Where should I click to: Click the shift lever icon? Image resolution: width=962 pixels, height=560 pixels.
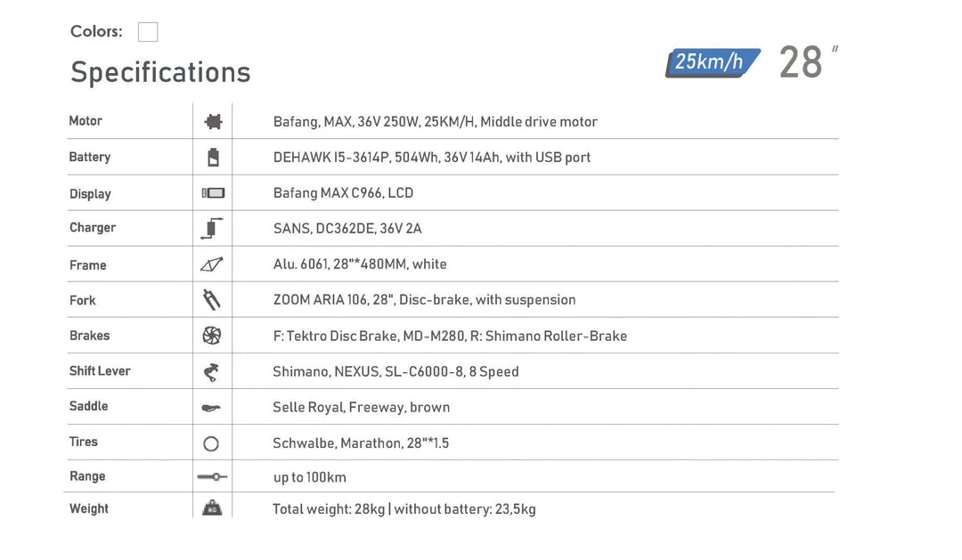click(211, 372)
